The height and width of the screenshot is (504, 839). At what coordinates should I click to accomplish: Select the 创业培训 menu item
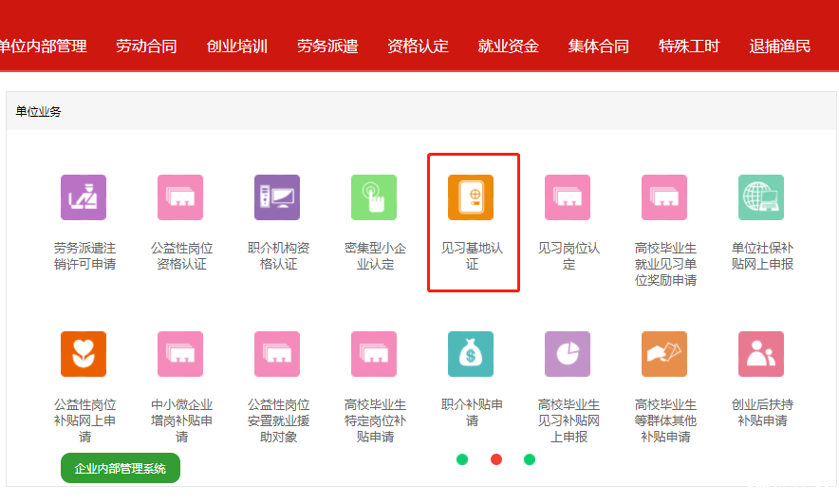point(237,47)
